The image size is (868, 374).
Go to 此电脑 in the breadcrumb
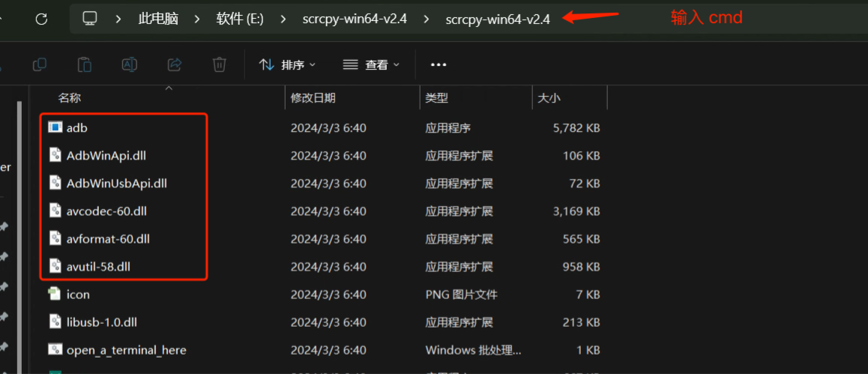(x=158, y=19)
